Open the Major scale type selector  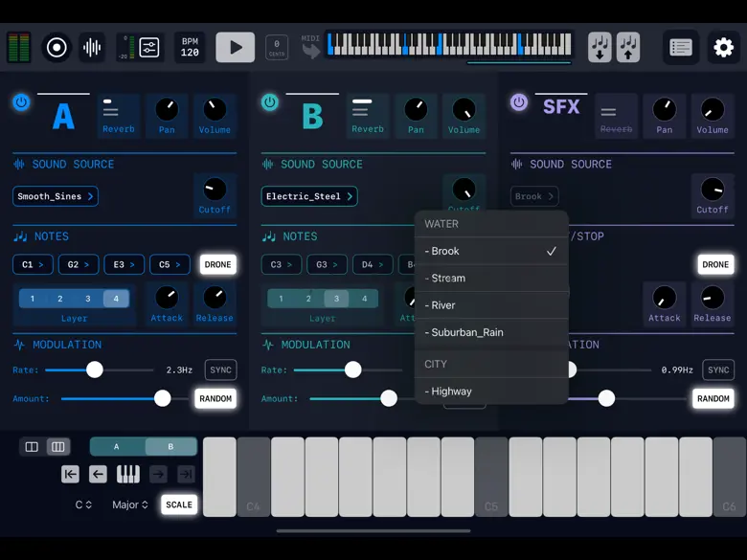point(130,504)
